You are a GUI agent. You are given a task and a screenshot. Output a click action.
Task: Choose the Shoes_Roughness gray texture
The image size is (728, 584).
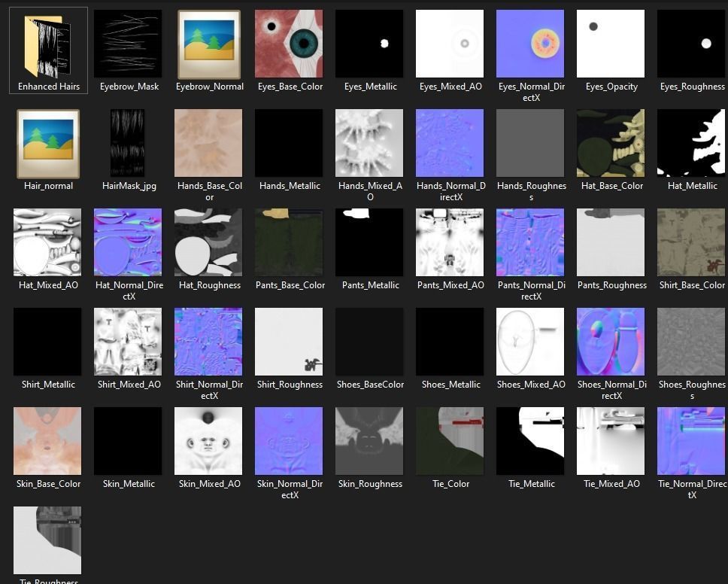[x=691, y=342]
